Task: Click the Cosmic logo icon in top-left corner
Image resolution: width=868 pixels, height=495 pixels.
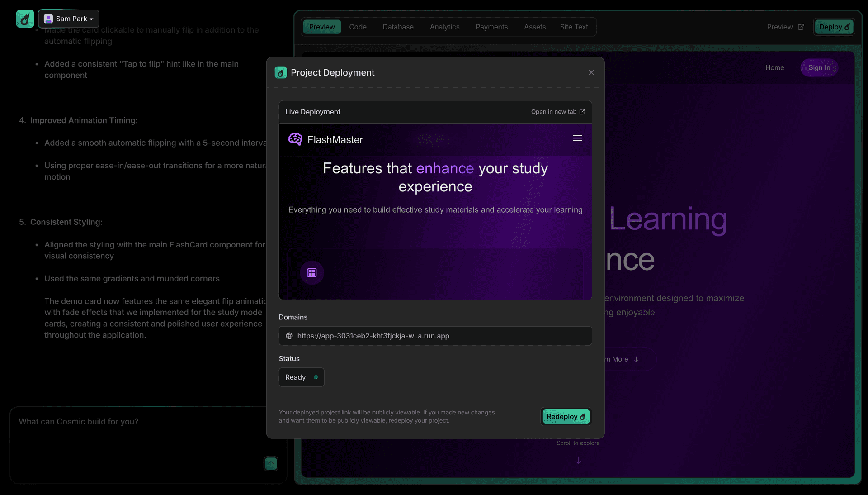Action: click(x=25, y=19)
